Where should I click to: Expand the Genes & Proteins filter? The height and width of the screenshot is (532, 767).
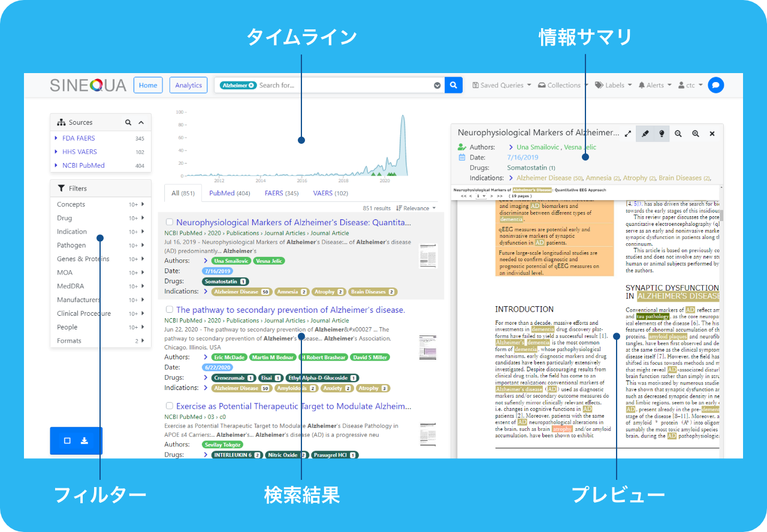(x=143, y=259)
